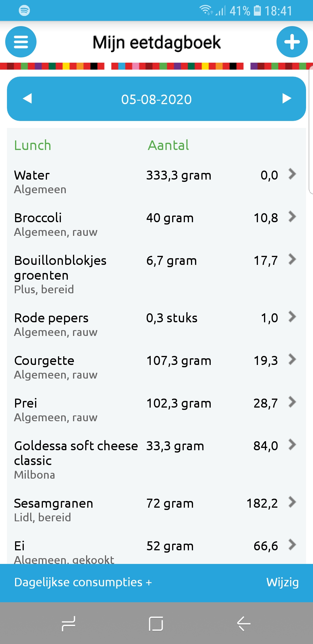Tap the plus button to add food
This screenshot has height=644, width=313.
tap(292, 42)
